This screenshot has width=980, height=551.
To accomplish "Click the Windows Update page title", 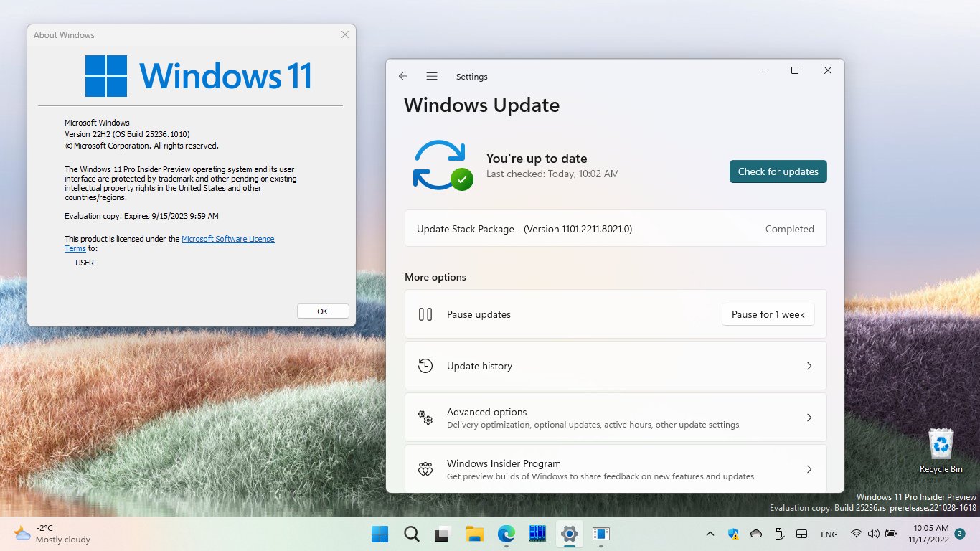I will pyautogui.click(x=481, y=105).
